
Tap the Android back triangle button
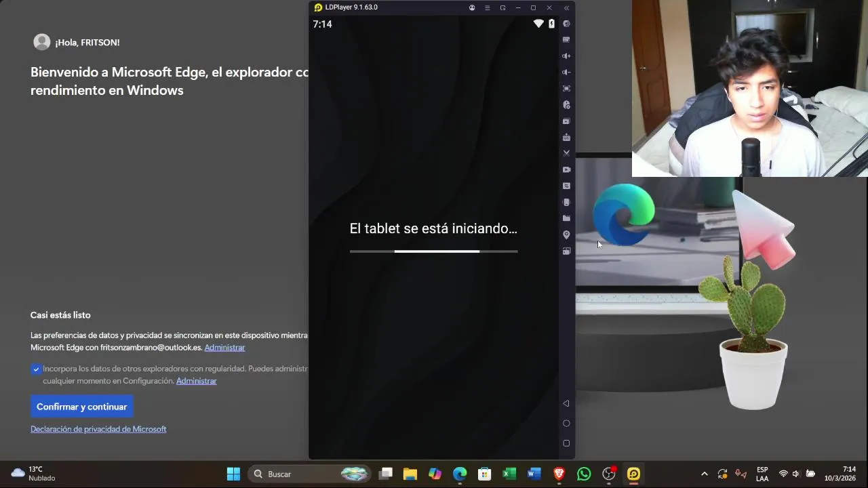(566, 403)
